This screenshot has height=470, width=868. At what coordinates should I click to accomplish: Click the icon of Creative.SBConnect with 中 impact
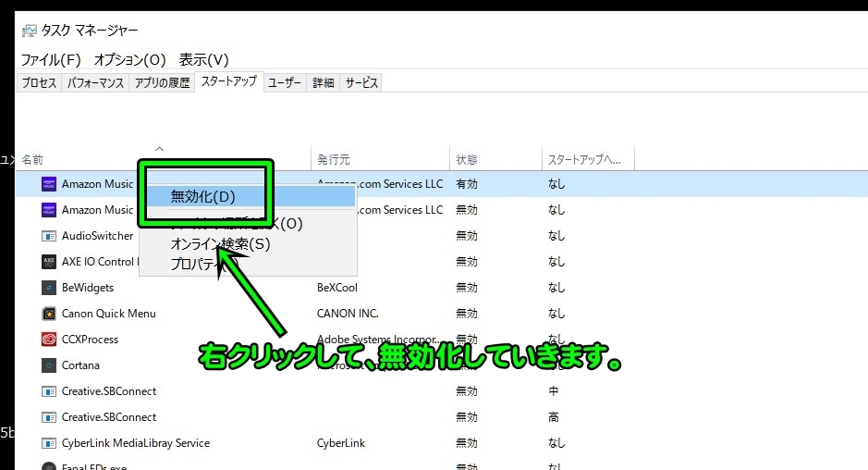(x=49, y=391)
